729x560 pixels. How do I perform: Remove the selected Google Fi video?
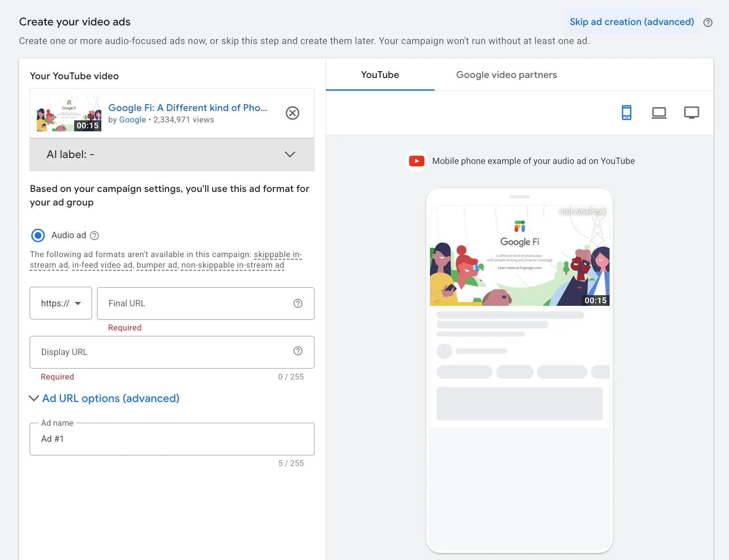click(292, 113)
